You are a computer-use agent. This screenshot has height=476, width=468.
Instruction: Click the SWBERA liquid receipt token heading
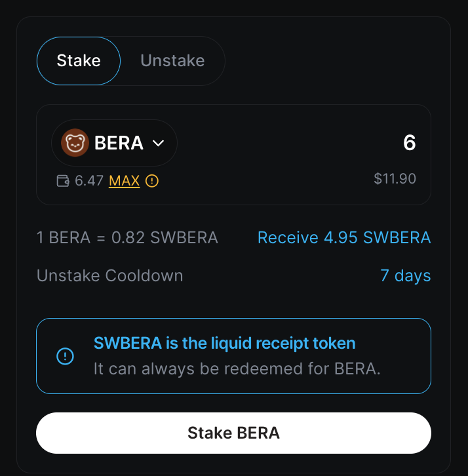click(x=224, y=343)
